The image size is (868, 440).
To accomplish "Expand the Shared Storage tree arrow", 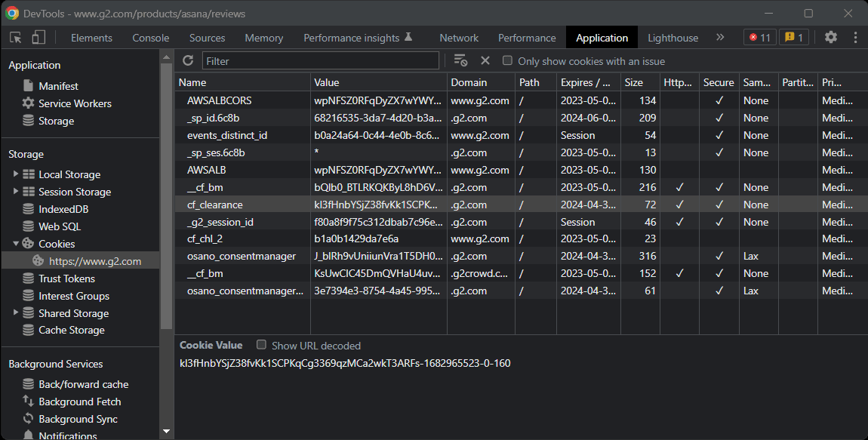I will pos(16,312).
